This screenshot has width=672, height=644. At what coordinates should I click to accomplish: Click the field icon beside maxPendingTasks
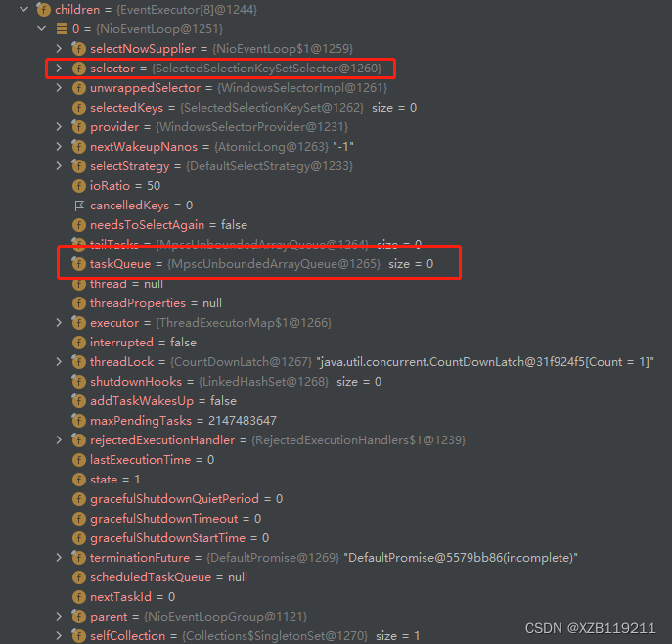[79, 421]
